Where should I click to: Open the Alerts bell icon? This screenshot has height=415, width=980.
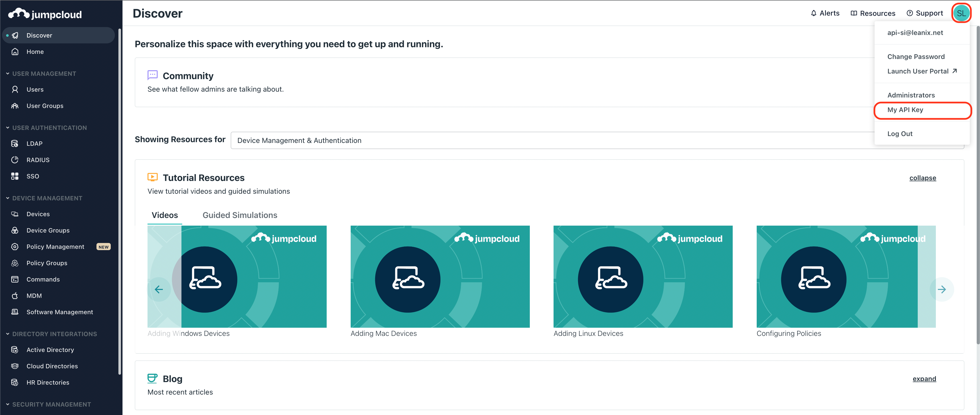813,13
